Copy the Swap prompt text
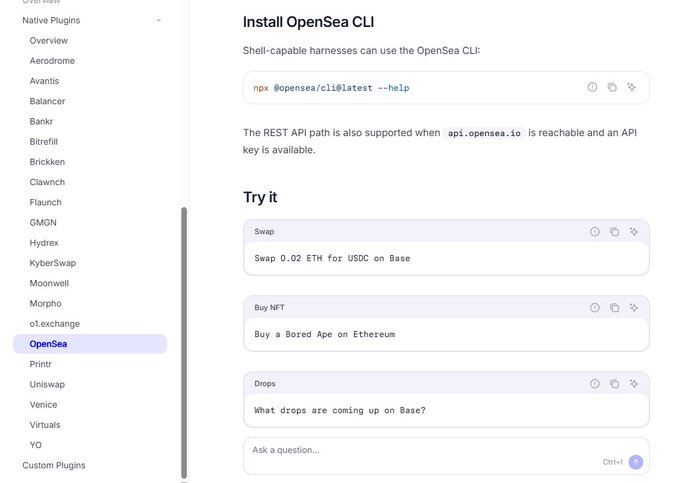Screen dimensions: 680x483 tap(615, 232)
